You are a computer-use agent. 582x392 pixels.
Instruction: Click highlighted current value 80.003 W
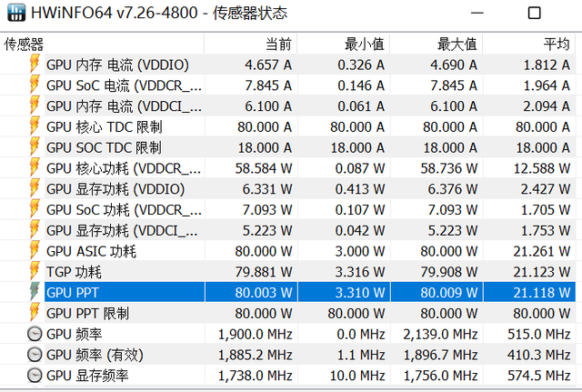[x=264, y=293]
